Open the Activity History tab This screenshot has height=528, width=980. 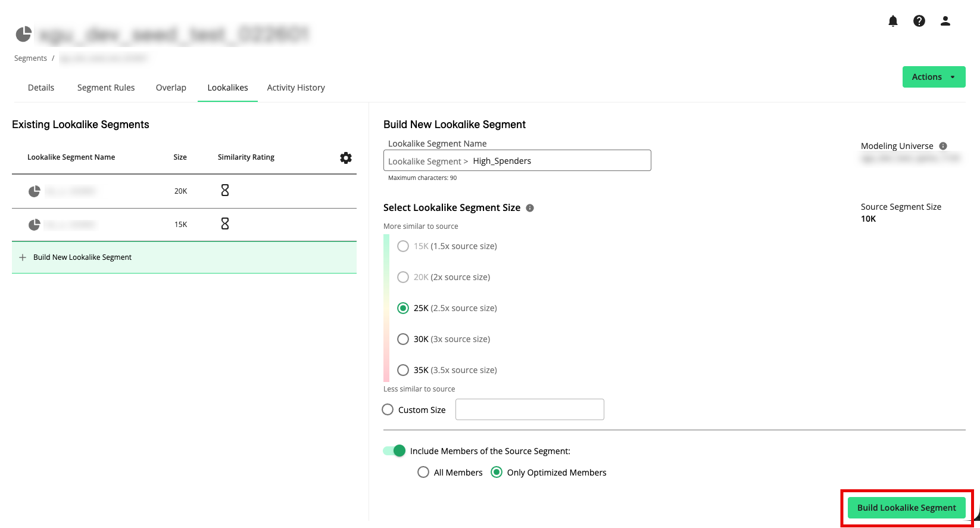click(295, 88)
